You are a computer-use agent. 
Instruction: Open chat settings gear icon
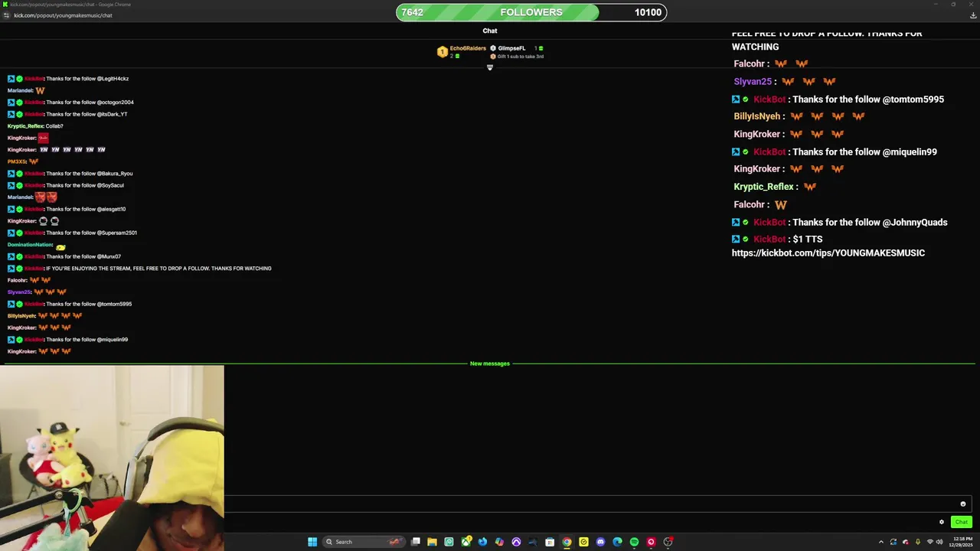942,522
